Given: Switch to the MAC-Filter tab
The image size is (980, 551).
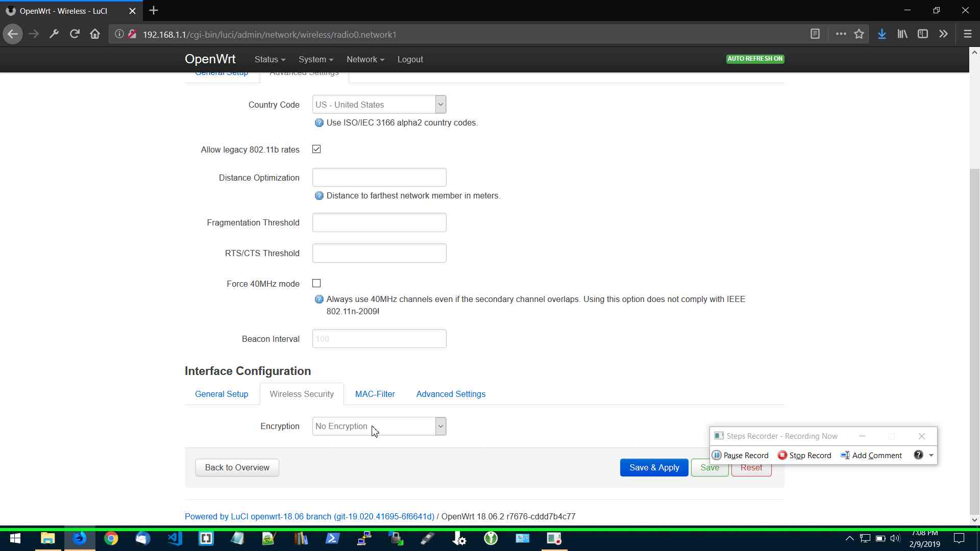Looking at the screenshot, I should [375, 394].
